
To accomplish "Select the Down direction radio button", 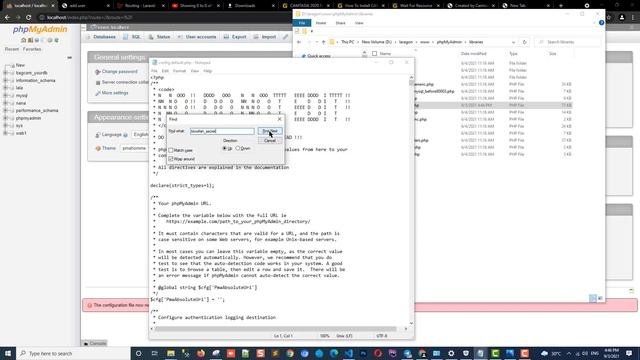I will [x=238, y=148].
